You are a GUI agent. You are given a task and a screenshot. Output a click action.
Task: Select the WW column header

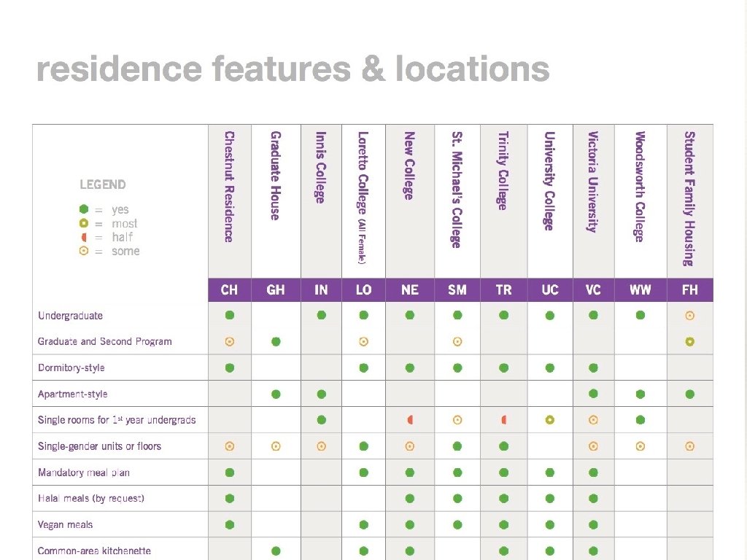(x=640, y=290)
